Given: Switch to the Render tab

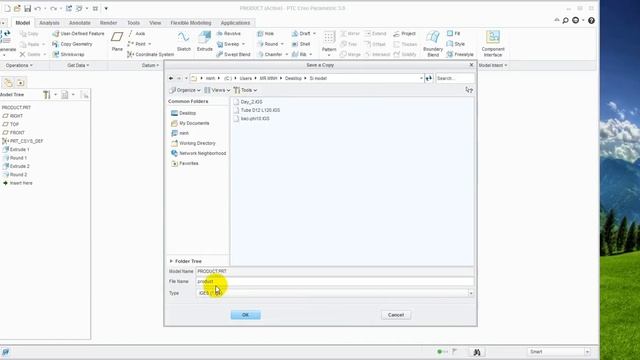Looking at the screenshot, I should point(108,23).
